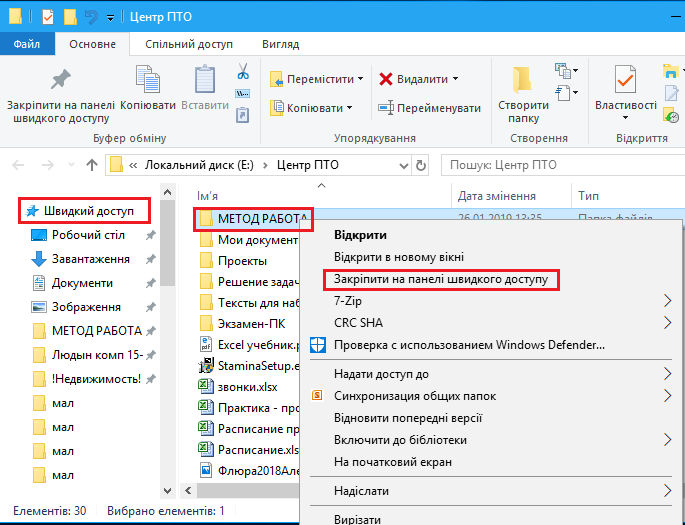
Task: Click the history icon in Відкриття group
Action: pos(671,115)
